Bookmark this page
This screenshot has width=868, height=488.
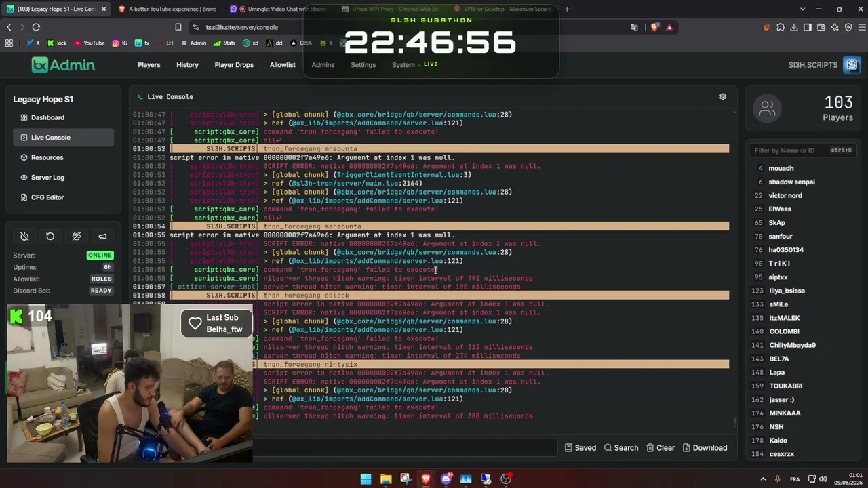click(178, 27)
